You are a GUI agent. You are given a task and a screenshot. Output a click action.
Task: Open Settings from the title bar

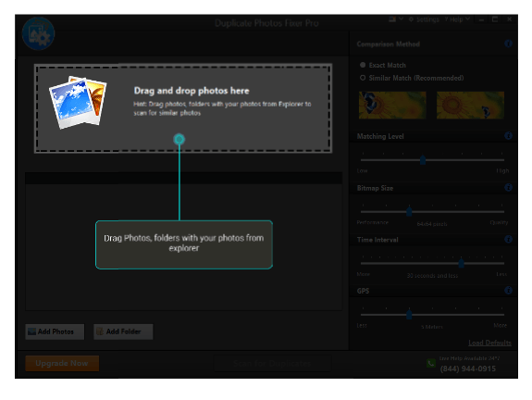click(424, 19)
